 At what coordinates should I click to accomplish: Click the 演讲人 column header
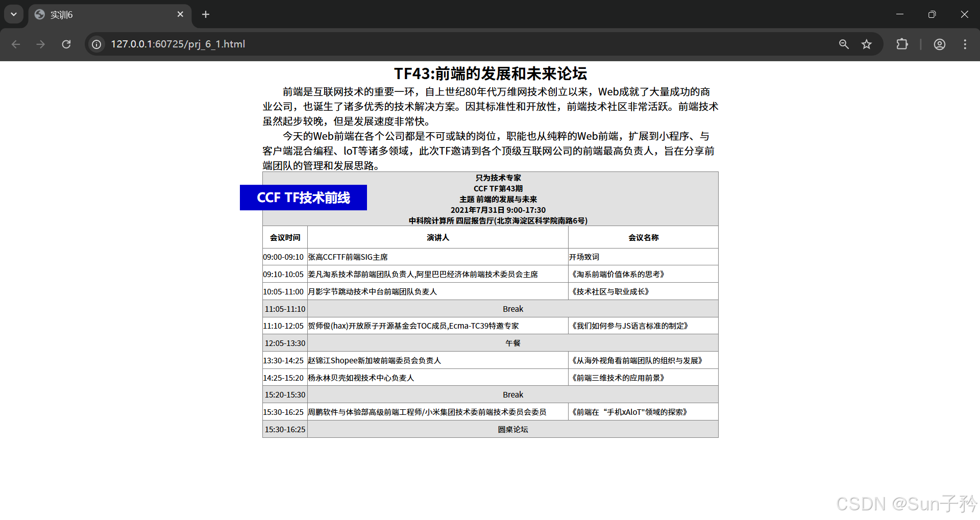pos(438,237)
